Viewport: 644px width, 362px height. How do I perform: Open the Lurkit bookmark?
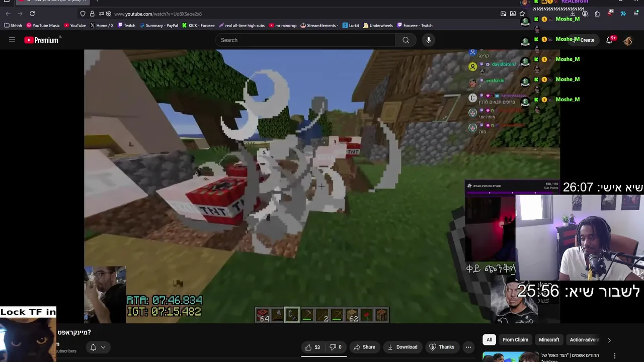coord(351,26)
